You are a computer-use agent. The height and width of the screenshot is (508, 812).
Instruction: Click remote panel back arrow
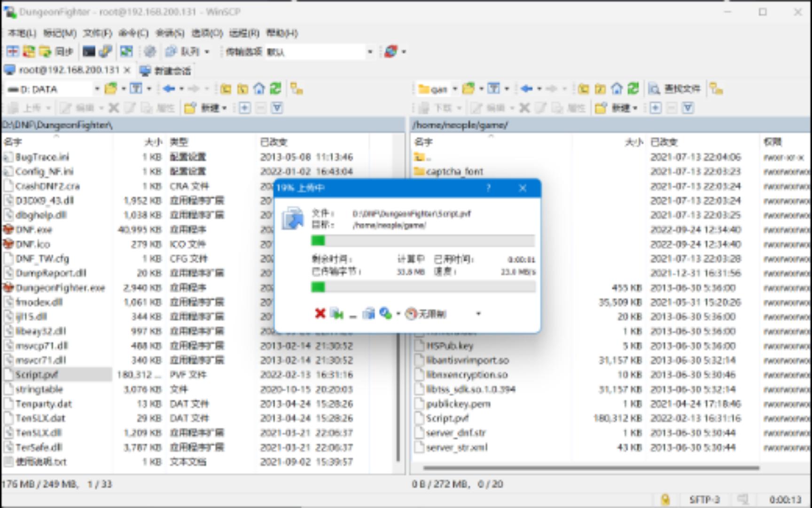pos(527,89)
